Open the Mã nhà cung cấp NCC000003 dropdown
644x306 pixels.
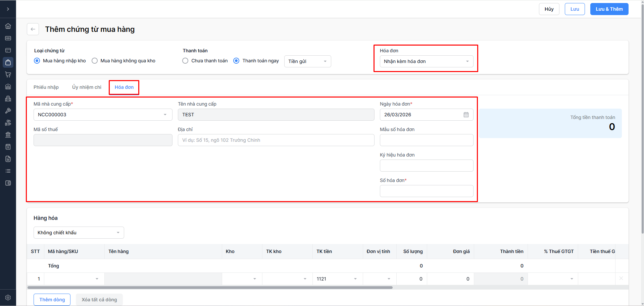(103, 115)
